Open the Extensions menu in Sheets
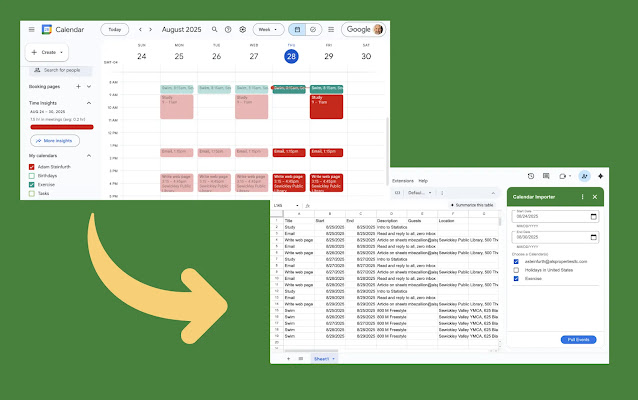Image resolution: width=638 pixels, height=400 pixels. point(403,181)
